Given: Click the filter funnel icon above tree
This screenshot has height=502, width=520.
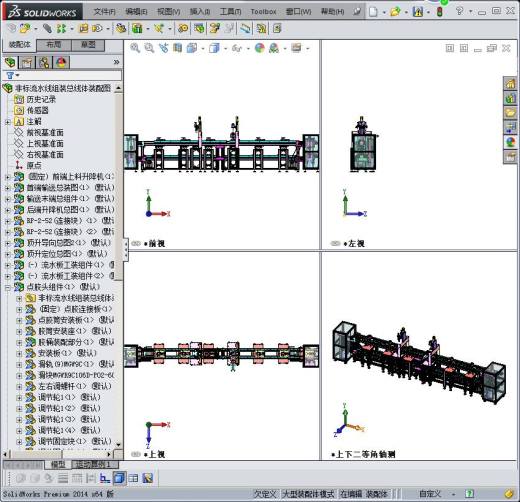Looking at the screenshot, I should pos(11,75).
